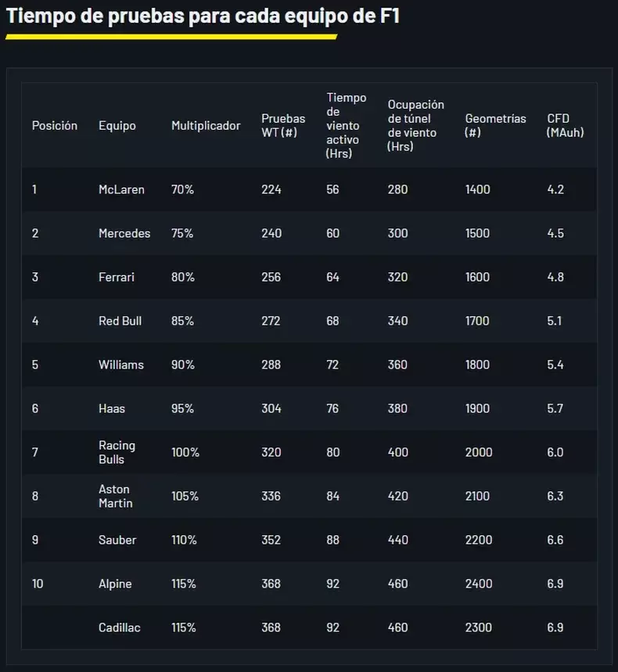Select the 'Multiplicador' column header
618x672 pixels.
tap(206, 125)
